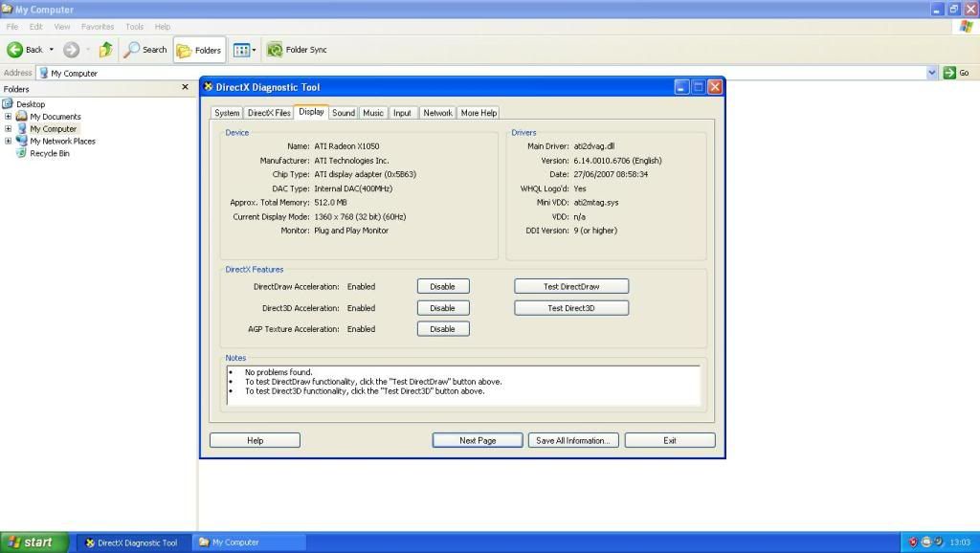Viewport: 980px width, 553px height.
Task: Toggle the Folders pane button
Action: (199, 50)
